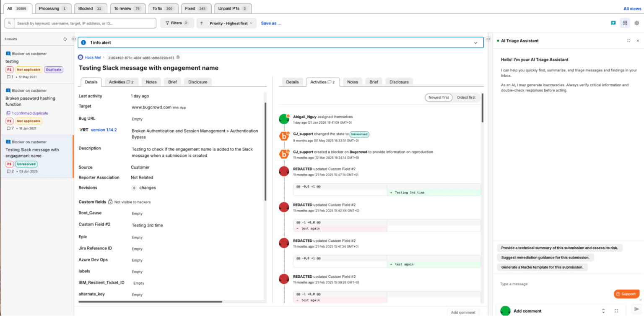Open the right pane Disclosure tab

coord(399,82)
